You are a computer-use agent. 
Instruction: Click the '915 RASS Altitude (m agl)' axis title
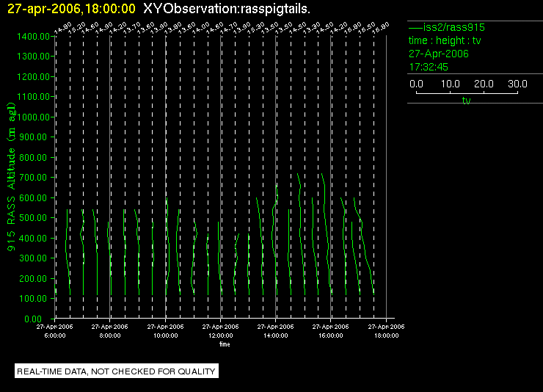click(x=12, y=177)
